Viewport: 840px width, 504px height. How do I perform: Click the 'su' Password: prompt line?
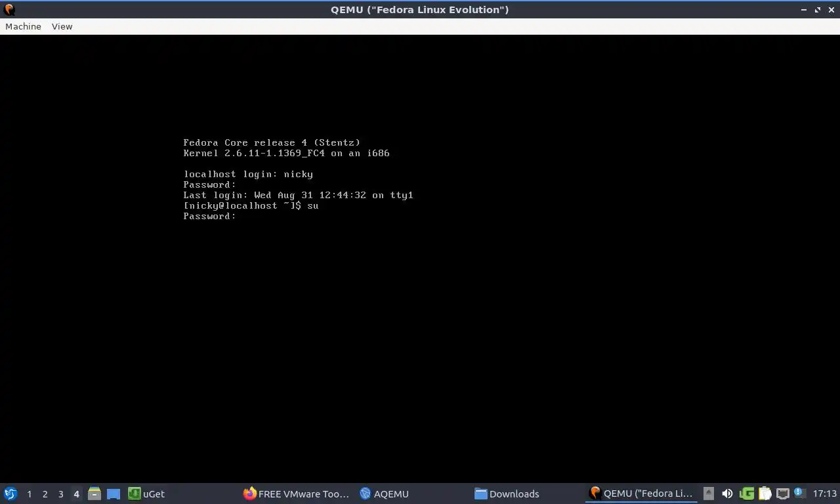209,216
